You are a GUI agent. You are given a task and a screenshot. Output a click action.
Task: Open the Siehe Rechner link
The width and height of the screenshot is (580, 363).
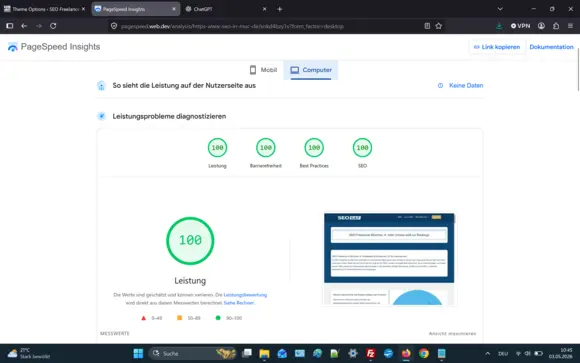[239, 303]
